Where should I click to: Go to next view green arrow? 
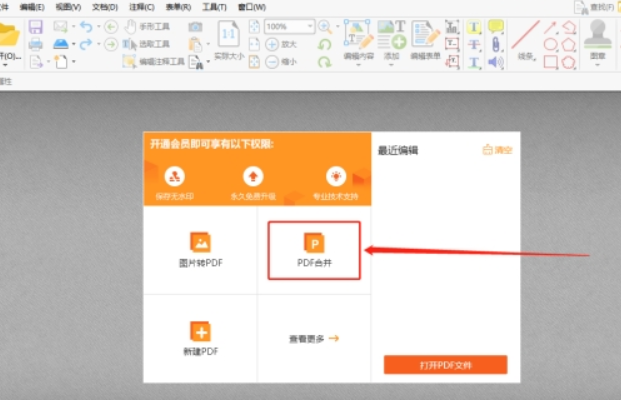tap(111, 44)
